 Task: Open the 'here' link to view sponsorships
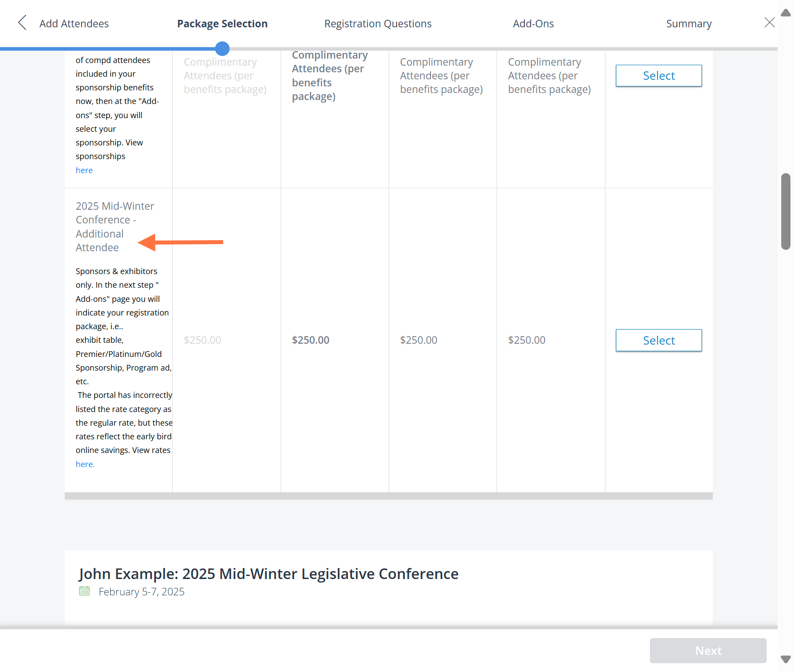[84, 170]
